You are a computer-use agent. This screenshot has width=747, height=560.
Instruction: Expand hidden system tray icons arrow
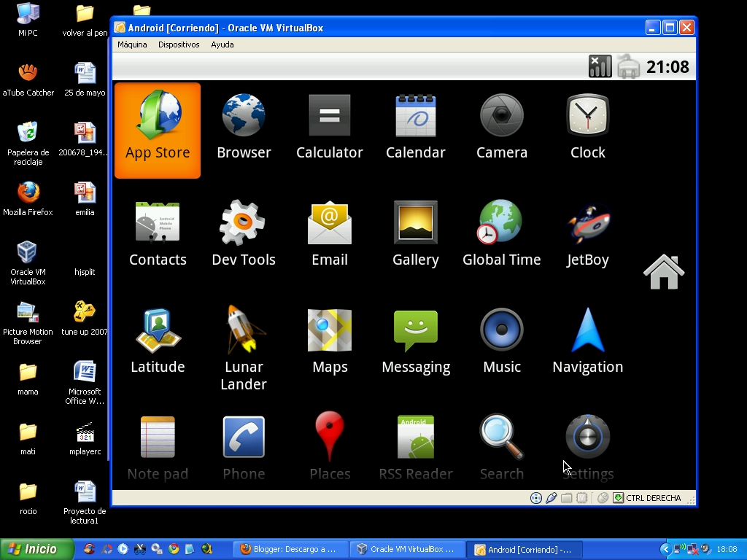[665, 550]
